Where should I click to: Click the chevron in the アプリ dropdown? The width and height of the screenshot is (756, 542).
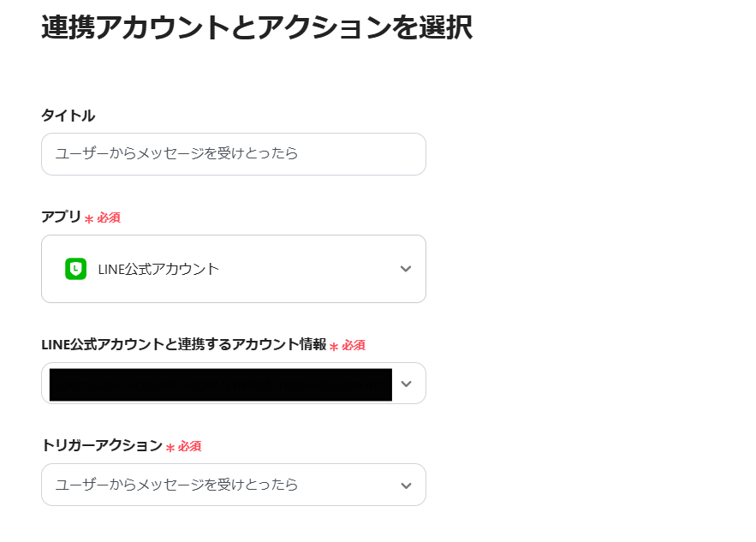[406, 269]
